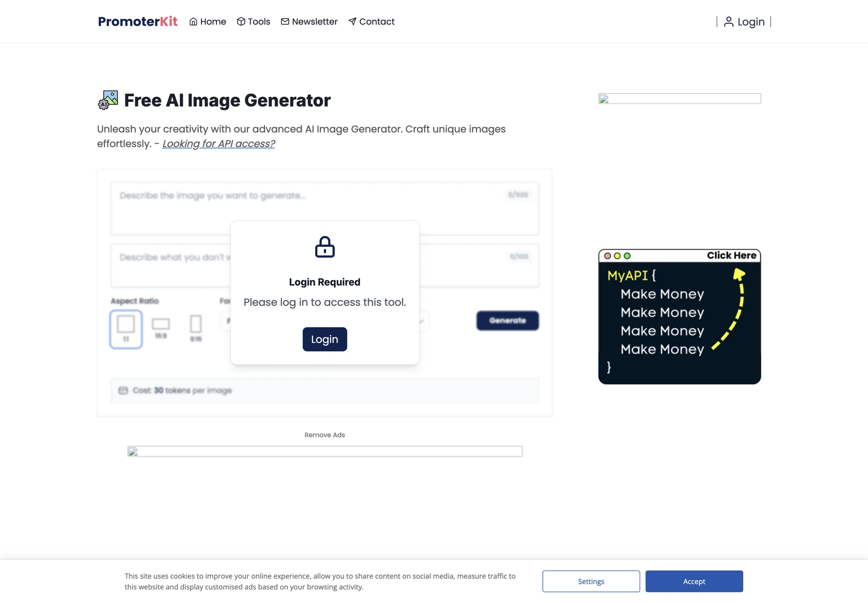Screen dimensions: 868x603
Task: Click the 'Free AI Image Generator' heading
Action: 227,100
